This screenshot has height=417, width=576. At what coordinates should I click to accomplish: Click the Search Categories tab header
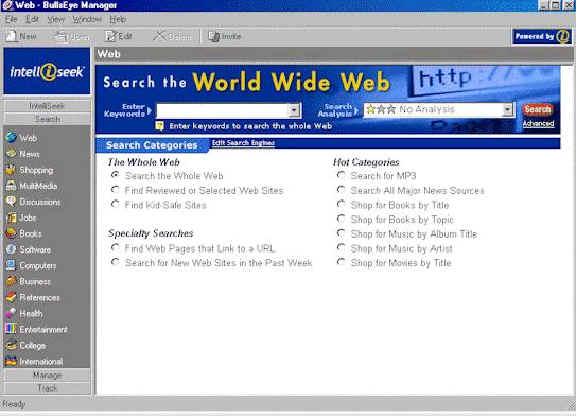pos(151,145)
